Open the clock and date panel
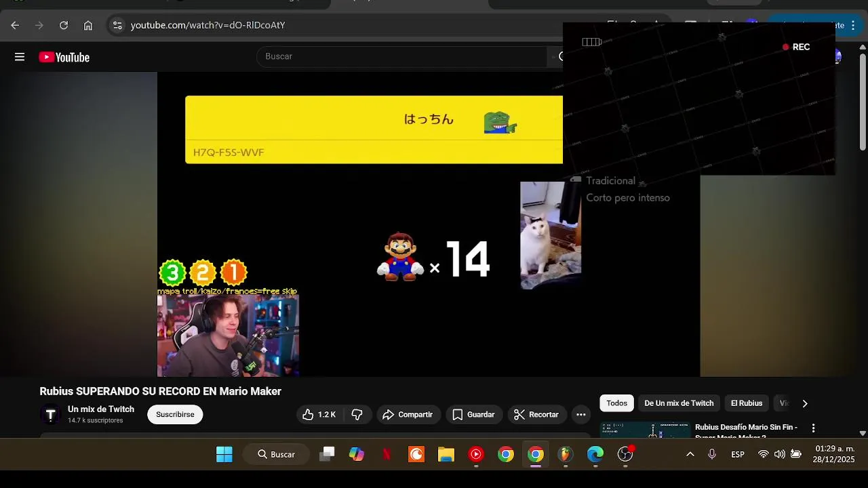The image size is (868, 488). point(834,454)
